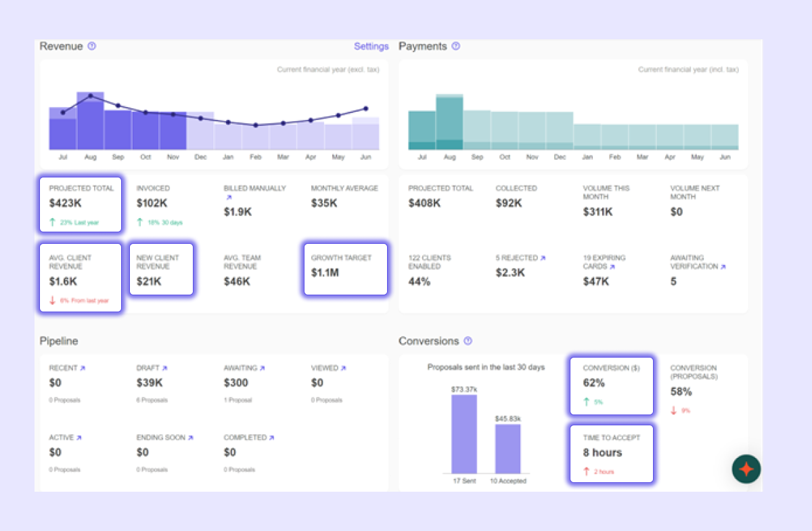
Task: Open Awaiting proposals arrow in Pipeline
Action: point(262,368)
